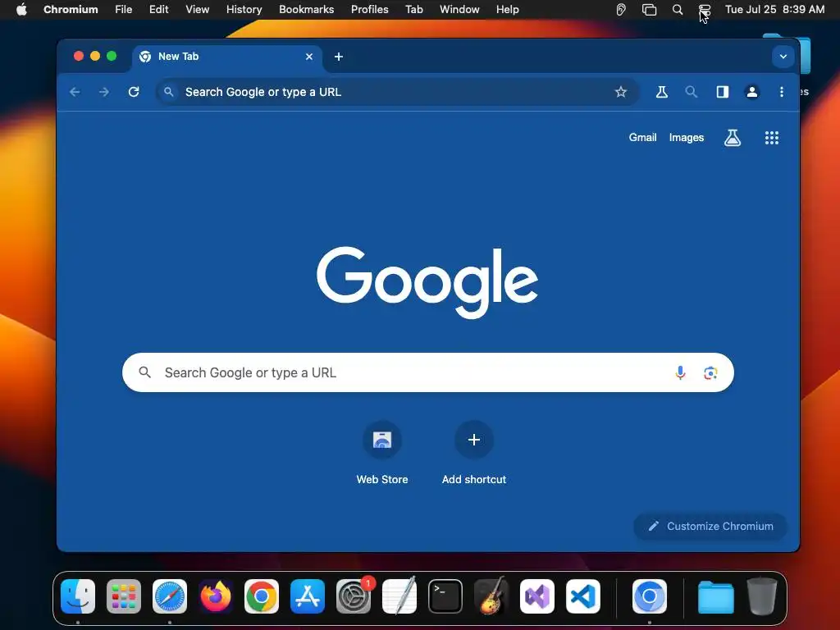Launch Visual Studio from the Dock
Image resolution: width=840 pixels, height=630 pixels.
coord(537,596)
